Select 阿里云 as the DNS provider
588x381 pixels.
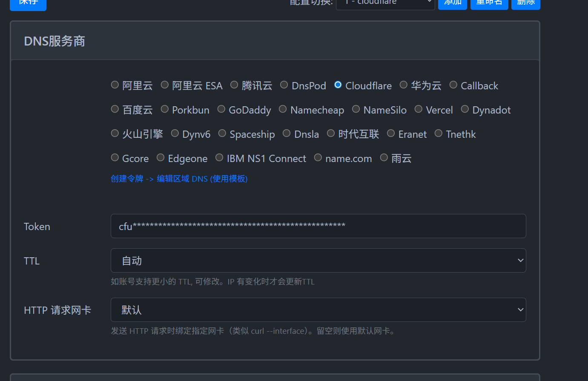[x=115, y=85]
